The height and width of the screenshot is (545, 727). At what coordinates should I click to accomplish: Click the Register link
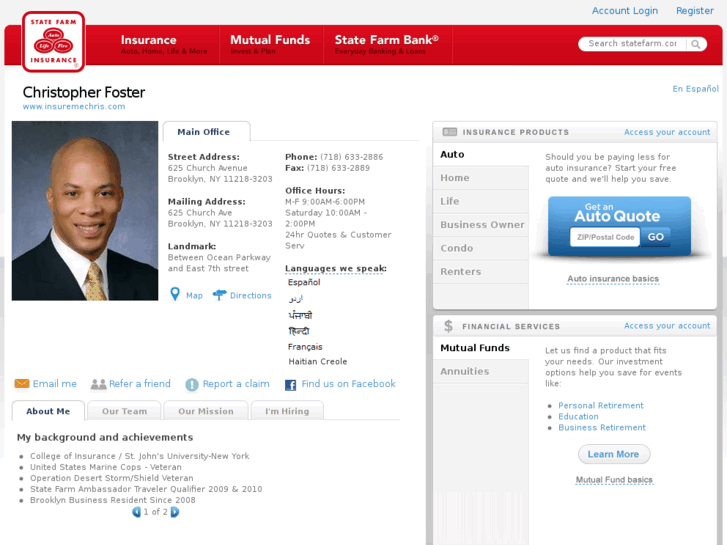(695, 11)
